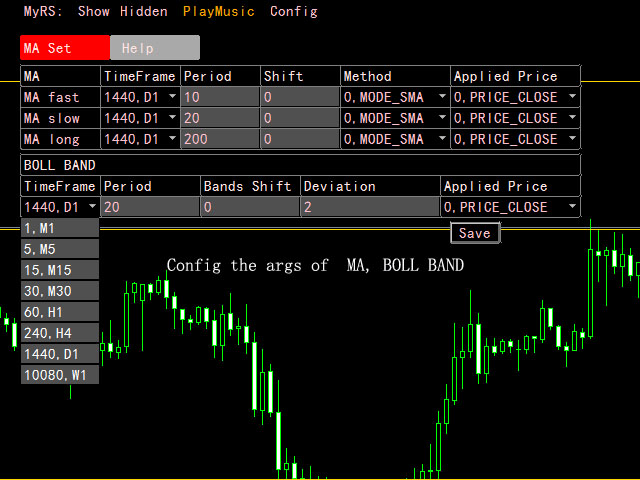Switch to the Help tab
Screen dimensions: 640x480
[x=155, y=48]
